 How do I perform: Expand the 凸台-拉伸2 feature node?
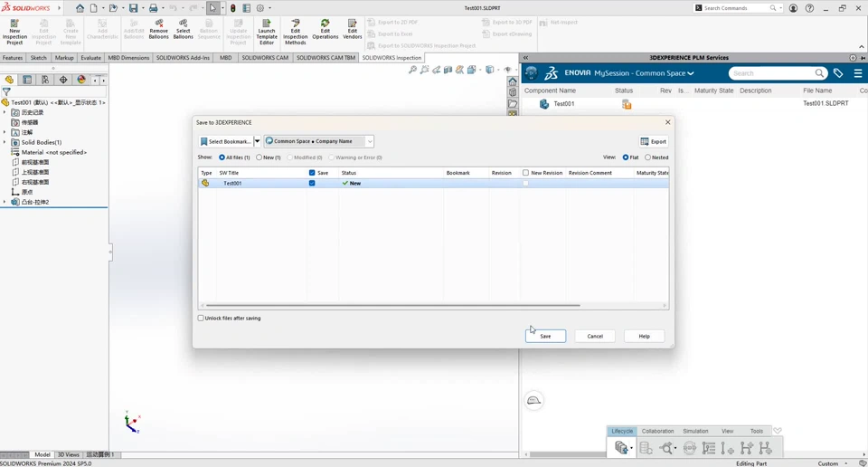click(5, 202)
